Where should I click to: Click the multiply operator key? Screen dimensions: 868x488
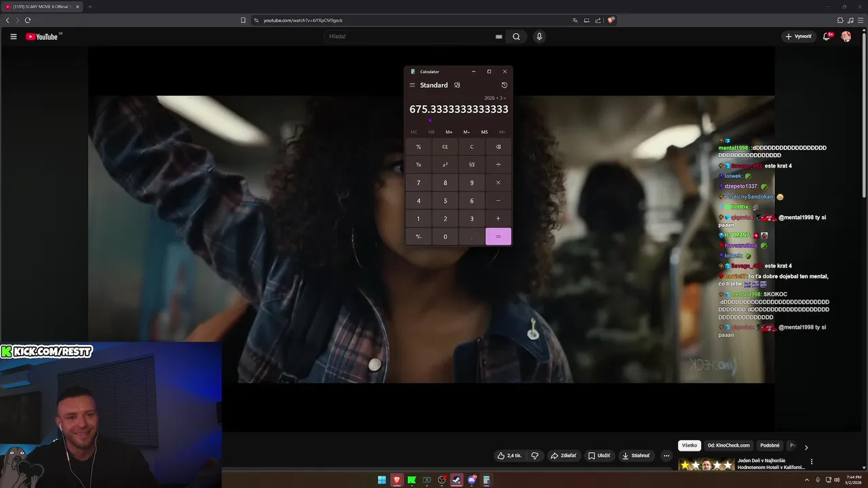coord(498,182)
